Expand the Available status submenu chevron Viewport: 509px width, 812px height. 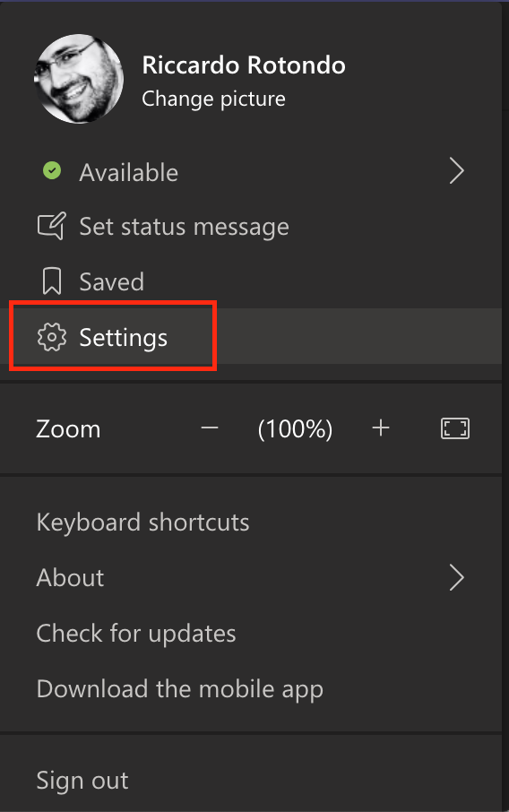coord(457,171)
